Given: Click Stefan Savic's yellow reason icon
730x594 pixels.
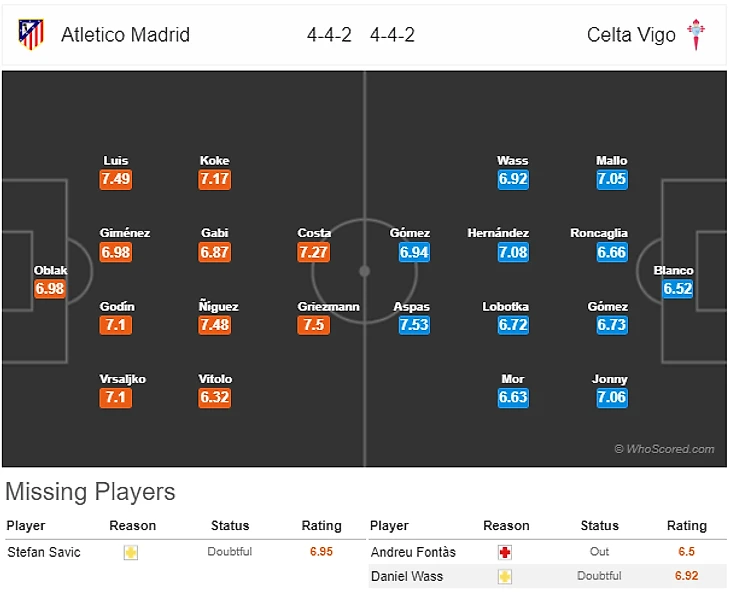Looking at the screenshot, I should [131, 552].
